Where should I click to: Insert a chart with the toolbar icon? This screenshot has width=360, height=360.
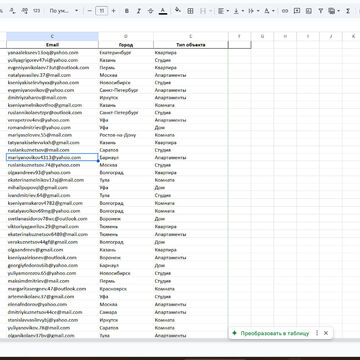click(309, 11)
